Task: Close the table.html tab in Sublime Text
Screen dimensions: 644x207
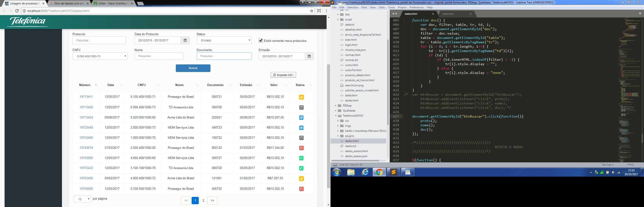Action: (x=470, y=14)
